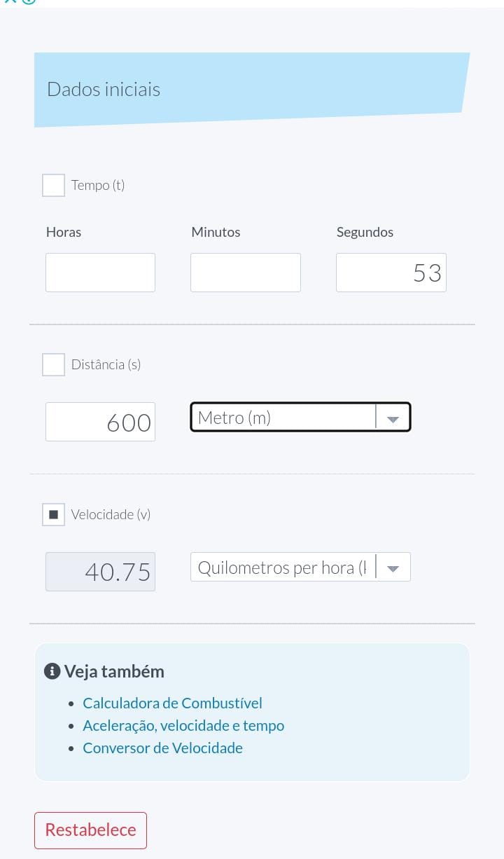Open the Calculadora de Combustível link
The height and width of the screenshot is (859, 504).
click(172, 703)
